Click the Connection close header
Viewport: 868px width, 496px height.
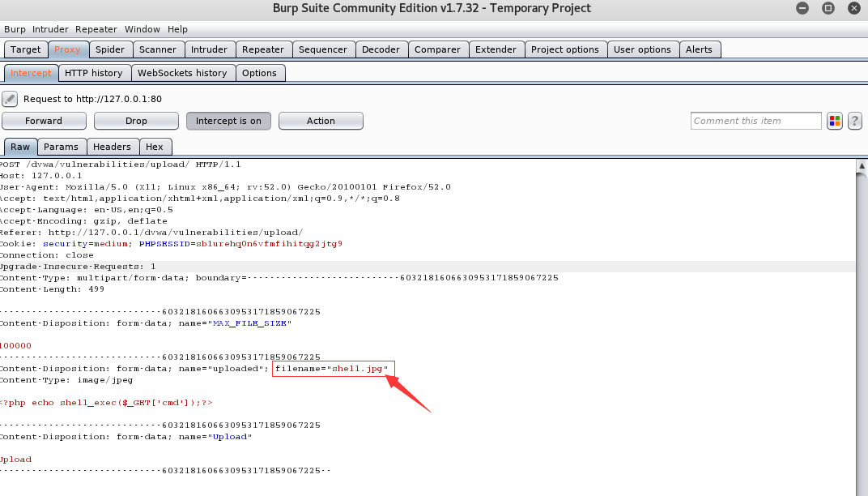(46, 255)
